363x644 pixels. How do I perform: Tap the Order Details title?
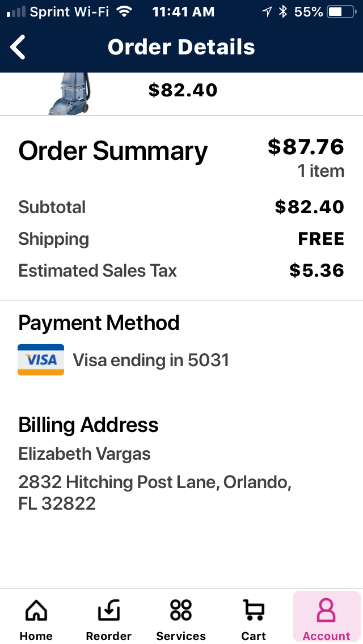[181, 47]
